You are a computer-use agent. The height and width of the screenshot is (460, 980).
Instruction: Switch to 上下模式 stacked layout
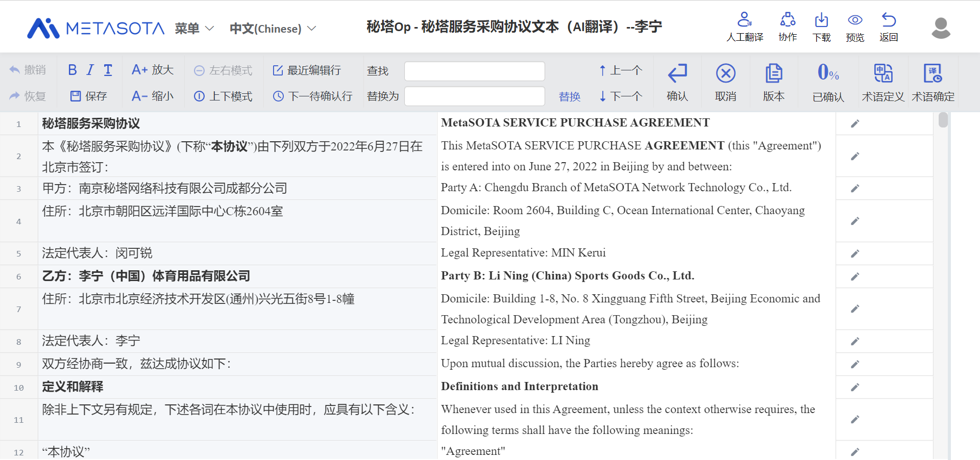(x=223, y=96)
